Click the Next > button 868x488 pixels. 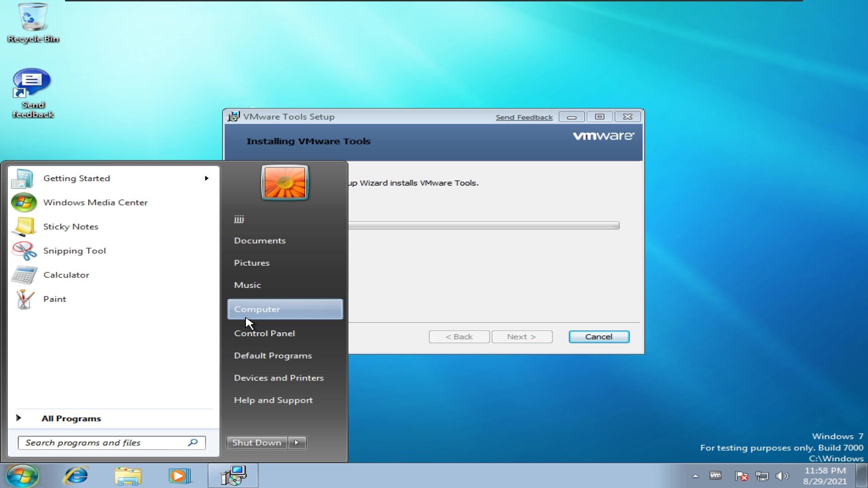522,337
